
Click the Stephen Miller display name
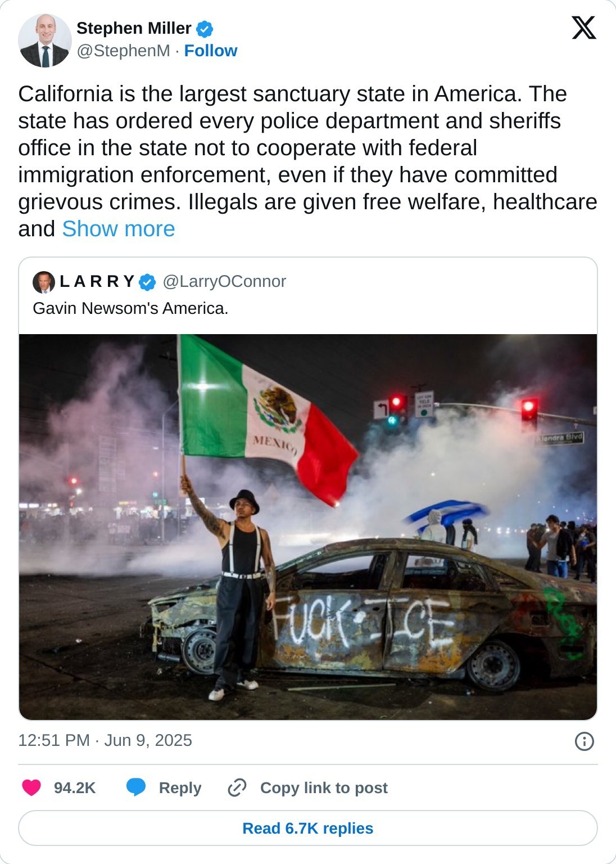[134, 28]
